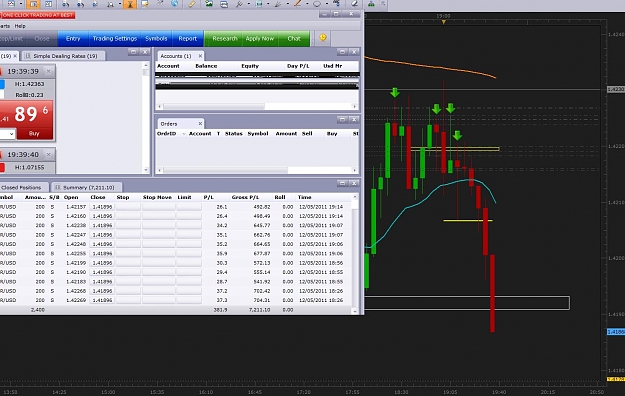Click the blue current price label on chart axis
The width and height of the screenshot is (625, 396).
coord(615,332)
